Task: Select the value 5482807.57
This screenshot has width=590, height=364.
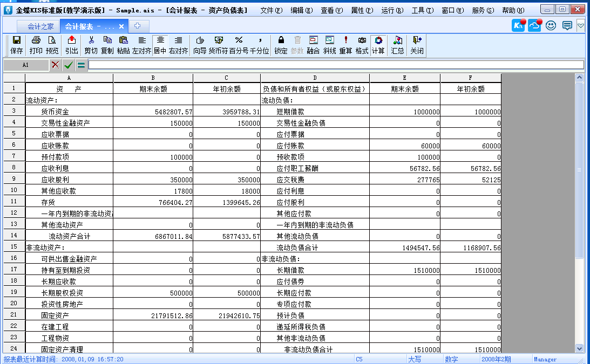Action: 153,111
